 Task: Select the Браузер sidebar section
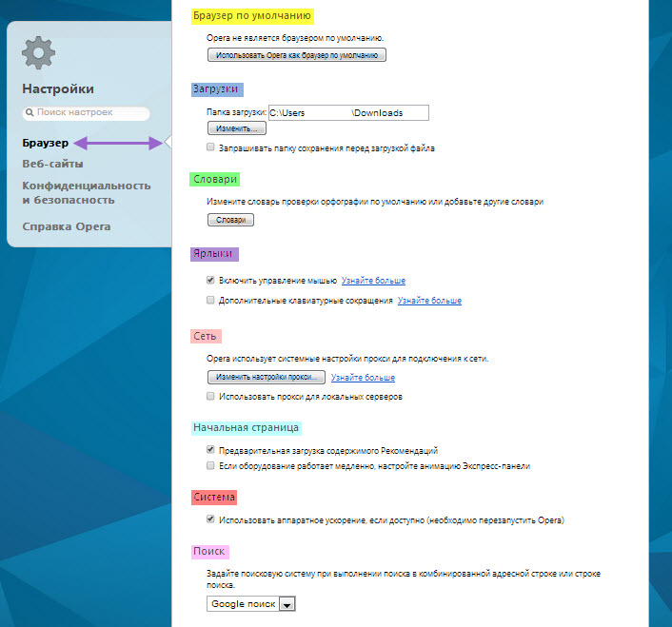46,143
